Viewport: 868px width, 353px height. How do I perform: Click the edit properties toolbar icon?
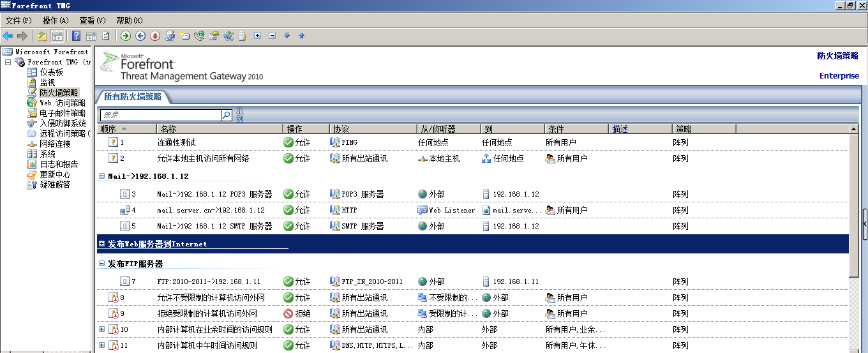point(214,36)
